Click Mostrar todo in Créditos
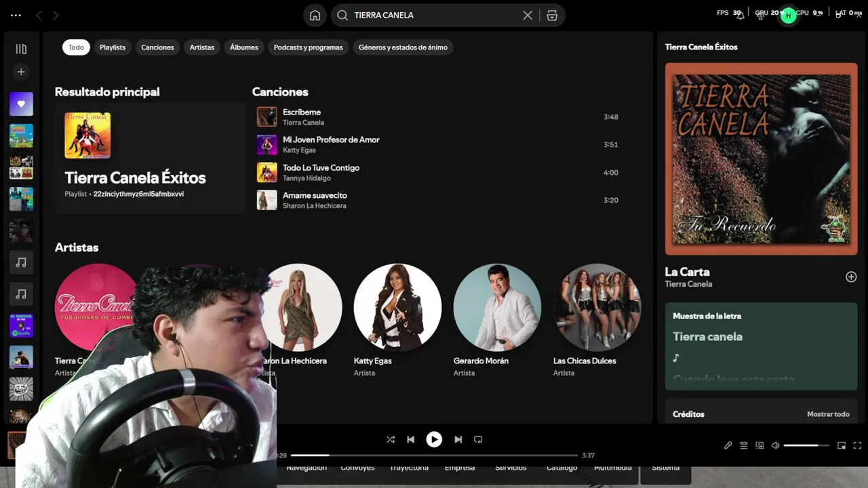The height and width of the screenshot is (488, 868). click(828, 414)
